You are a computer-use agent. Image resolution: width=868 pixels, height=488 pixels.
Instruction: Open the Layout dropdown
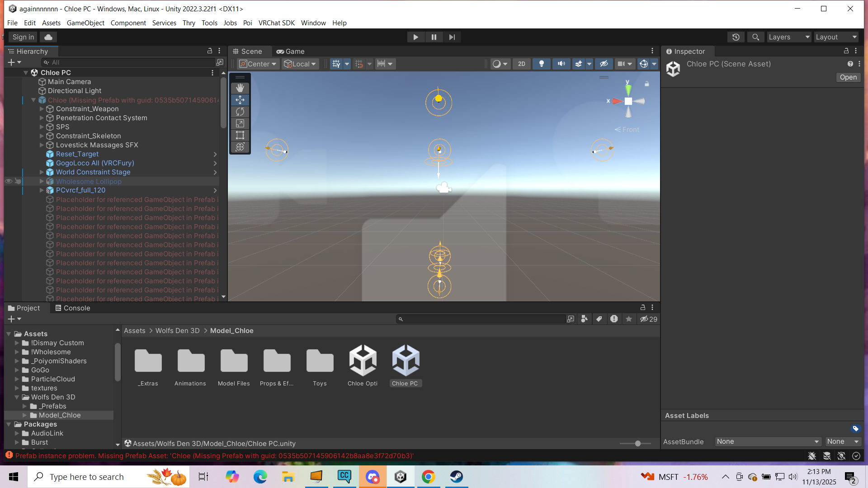point(836,37)
